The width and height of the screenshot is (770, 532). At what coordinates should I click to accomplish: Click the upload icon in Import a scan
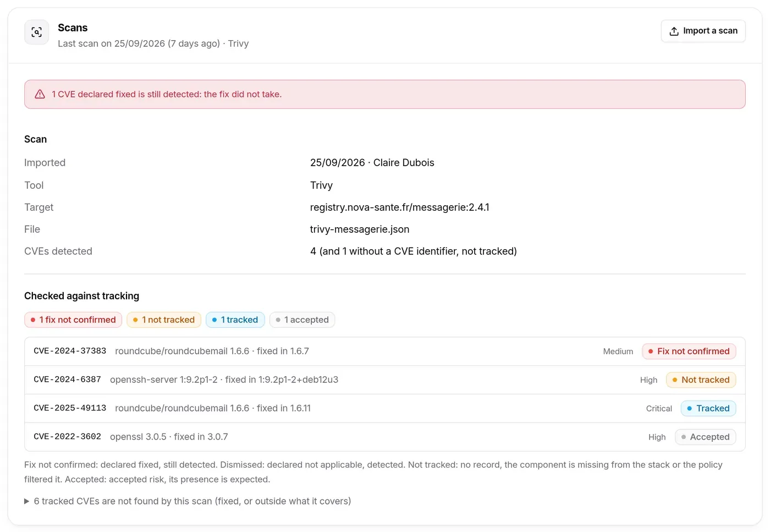674,31
